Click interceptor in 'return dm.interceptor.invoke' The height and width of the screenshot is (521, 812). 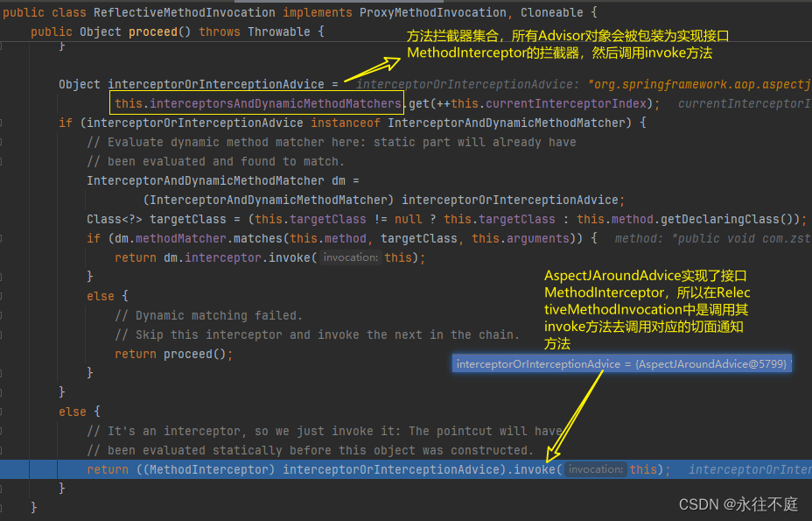pos(222,257)
